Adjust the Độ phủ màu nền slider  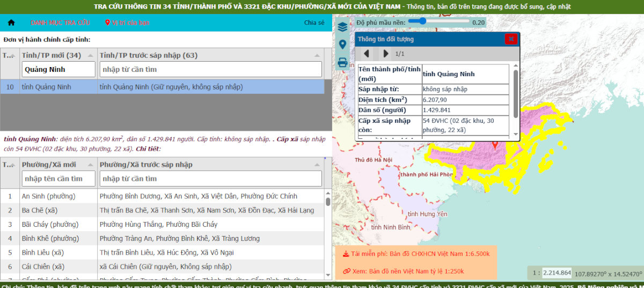point(422,21)
